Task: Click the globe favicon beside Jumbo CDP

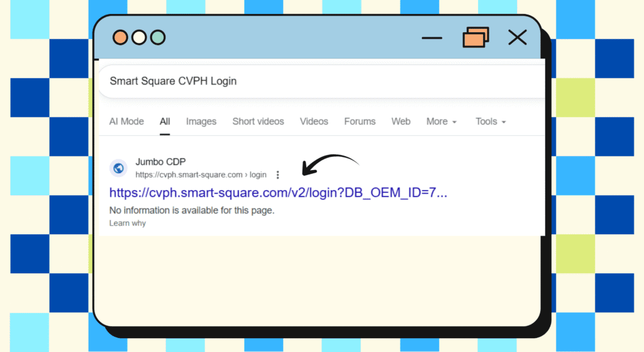Action: [x=118, y=168]
